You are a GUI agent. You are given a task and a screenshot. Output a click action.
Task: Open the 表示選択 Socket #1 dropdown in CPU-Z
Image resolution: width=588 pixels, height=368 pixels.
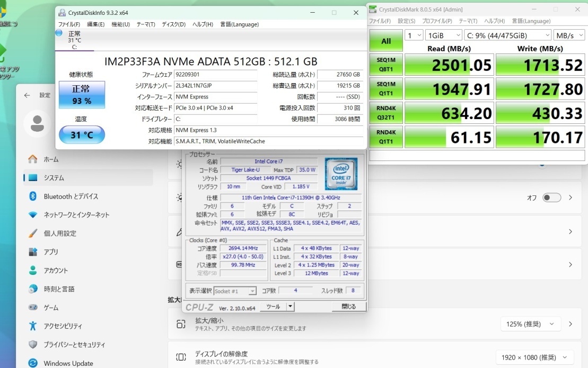point(235,291)
